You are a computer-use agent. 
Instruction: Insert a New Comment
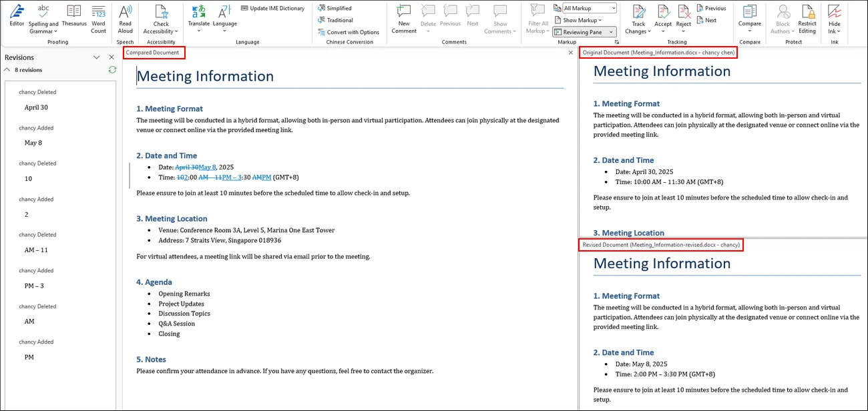coord(403,19)
